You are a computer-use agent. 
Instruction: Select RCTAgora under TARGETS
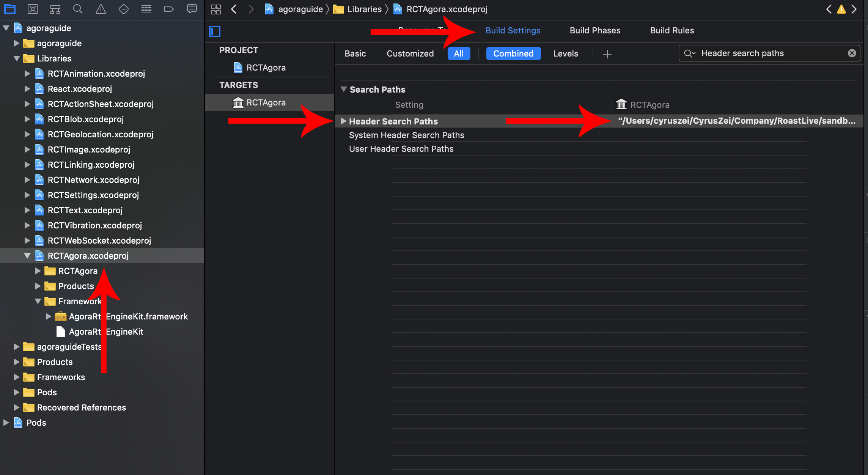click(269, 102)
